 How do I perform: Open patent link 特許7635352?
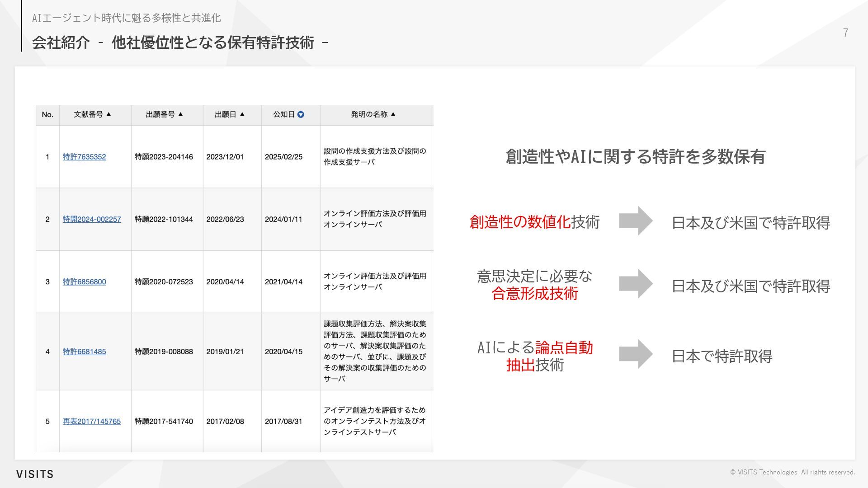pos(84,157)
